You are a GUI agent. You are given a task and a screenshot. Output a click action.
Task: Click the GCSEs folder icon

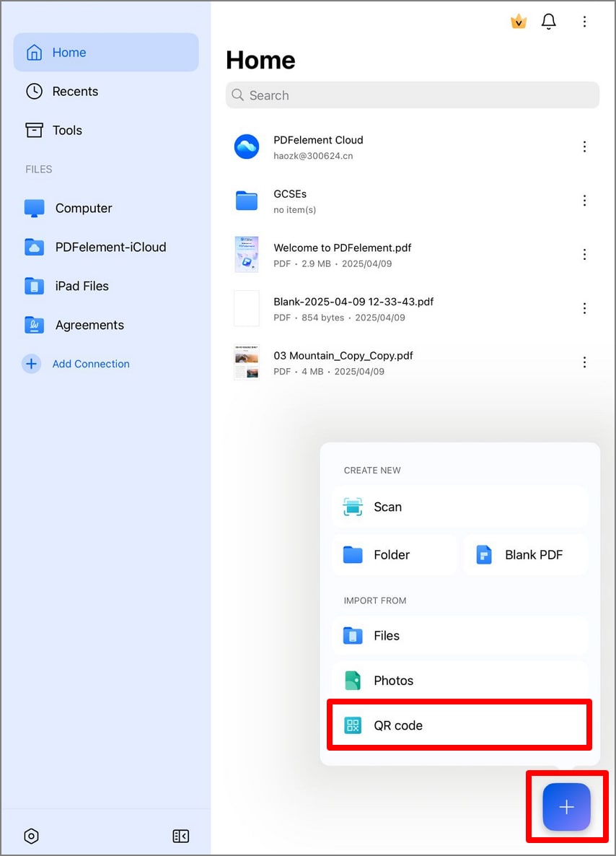(x=247, y=201)
